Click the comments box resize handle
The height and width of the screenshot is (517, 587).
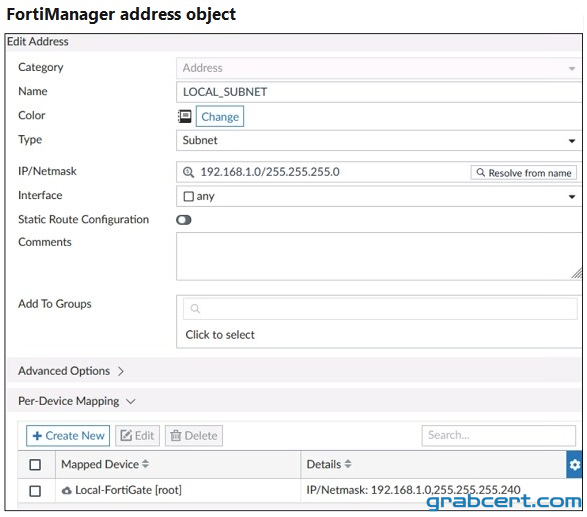(577, 273)
